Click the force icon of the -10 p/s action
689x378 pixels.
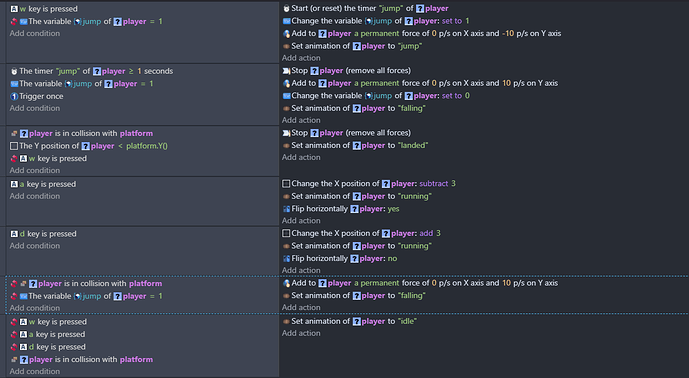point(286,33)
